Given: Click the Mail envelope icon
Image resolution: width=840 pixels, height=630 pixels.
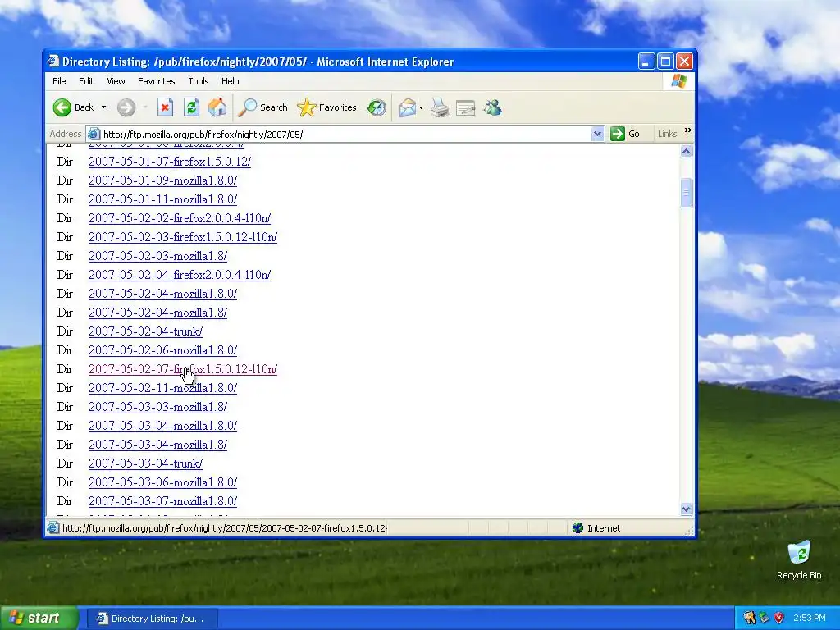Looking at the screenshot, I should click(407, 107).
